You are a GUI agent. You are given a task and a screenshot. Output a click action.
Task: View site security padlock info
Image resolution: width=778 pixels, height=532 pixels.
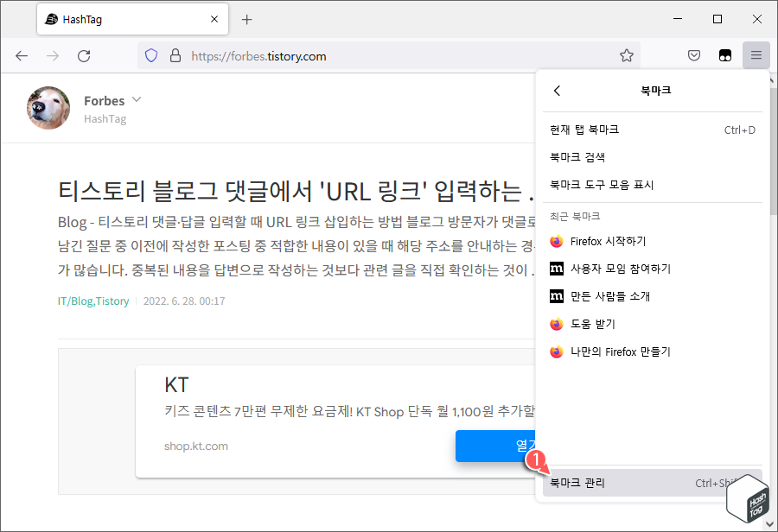[x=175, y=55]
